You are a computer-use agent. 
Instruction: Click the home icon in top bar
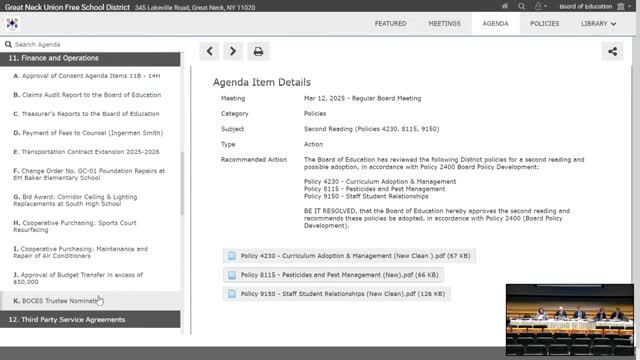pyautogui.click(x=505, y=6)
